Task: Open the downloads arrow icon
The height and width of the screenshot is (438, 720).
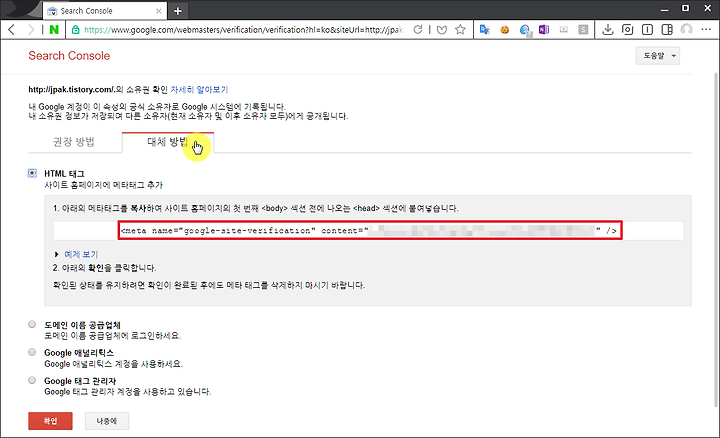Action: (x=608, y=30)
